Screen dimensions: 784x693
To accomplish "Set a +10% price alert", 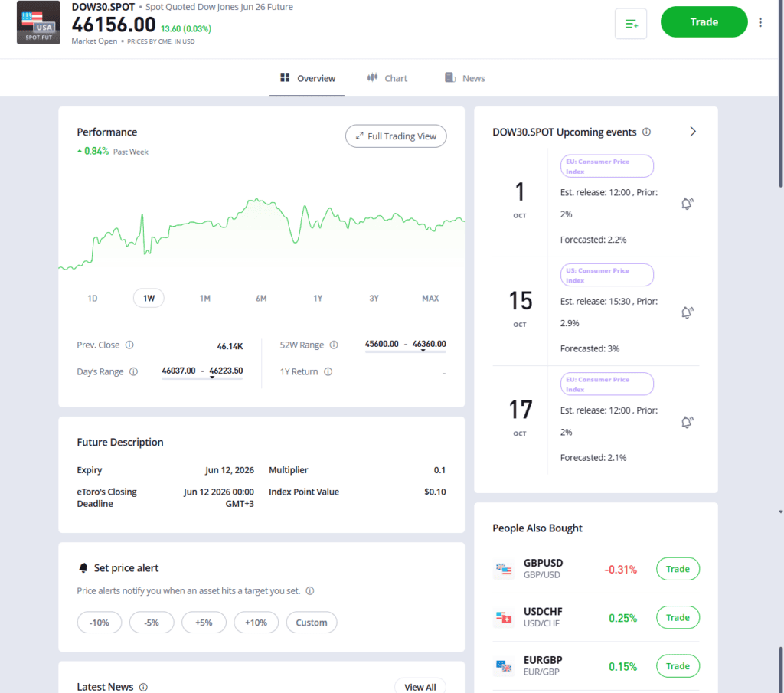I will point(256,623).
